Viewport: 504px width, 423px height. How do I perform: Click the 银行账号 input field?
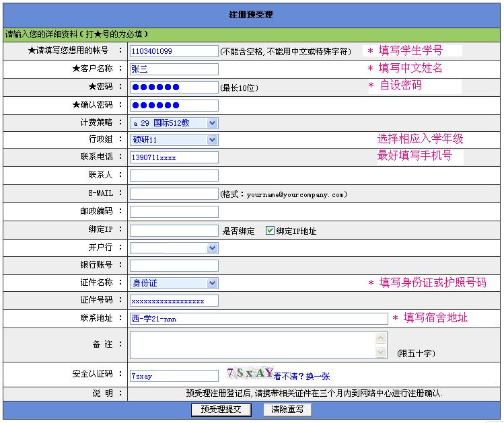[x=174, y=266]
